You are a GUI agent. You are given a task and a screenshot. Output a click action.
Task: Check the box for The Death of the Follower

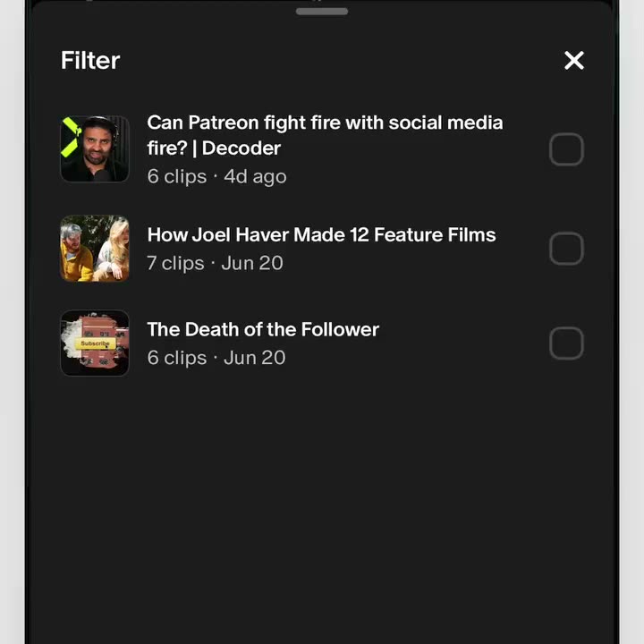tap(566, 343)
